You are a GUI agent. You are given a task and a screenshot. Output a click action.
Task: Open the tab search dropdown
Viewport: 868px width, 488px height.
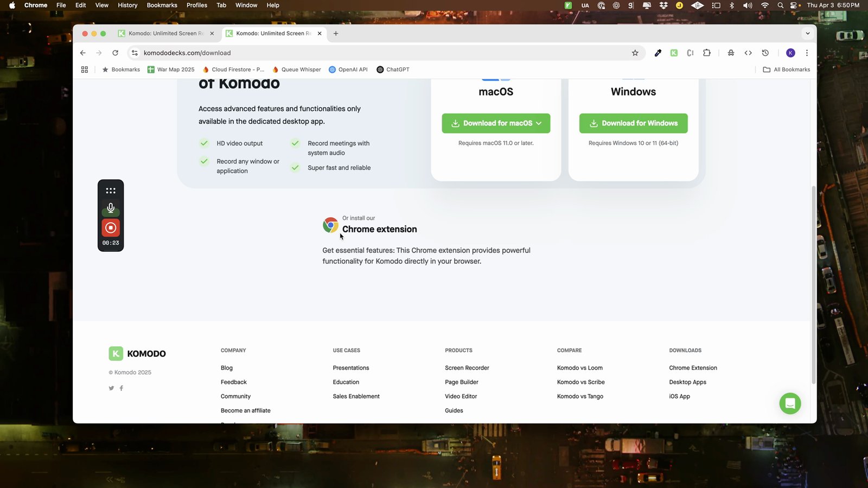tap(808, 33)
